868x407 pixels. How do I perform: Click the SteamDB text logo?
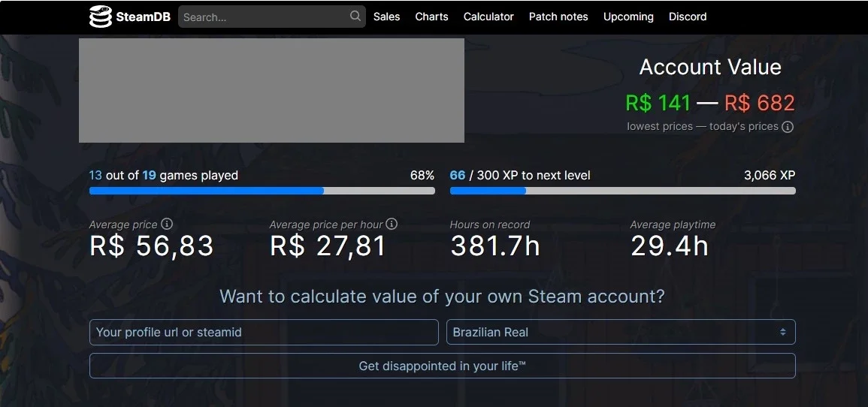[144, 17]
